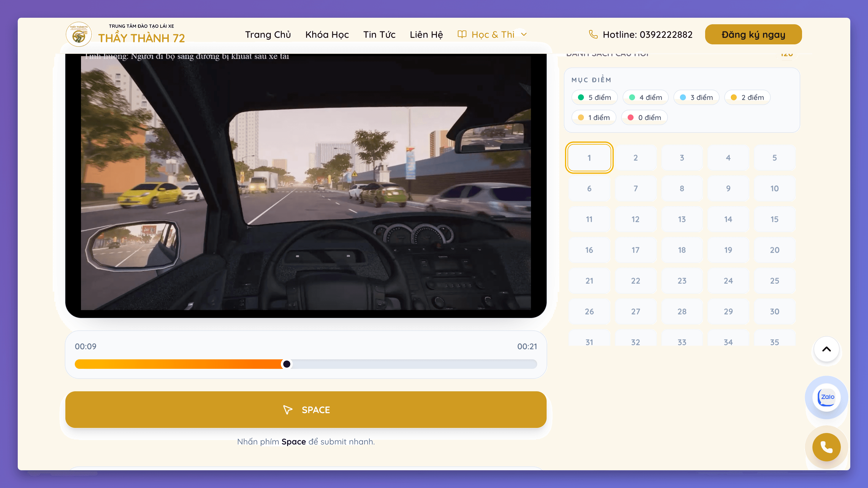
Task: Click the 3 điểm legend chip
Action: click(x=696, y=97)
